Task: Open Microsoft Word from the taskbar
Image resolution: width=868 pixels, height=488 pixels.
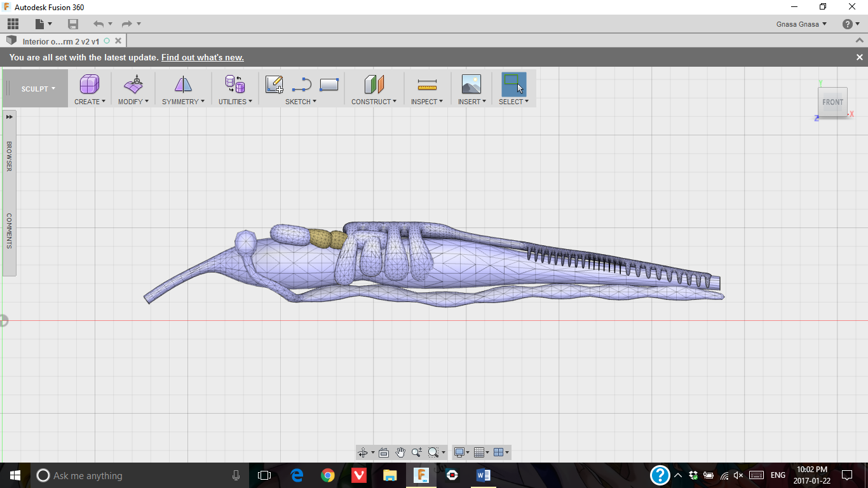Action: 483,475
